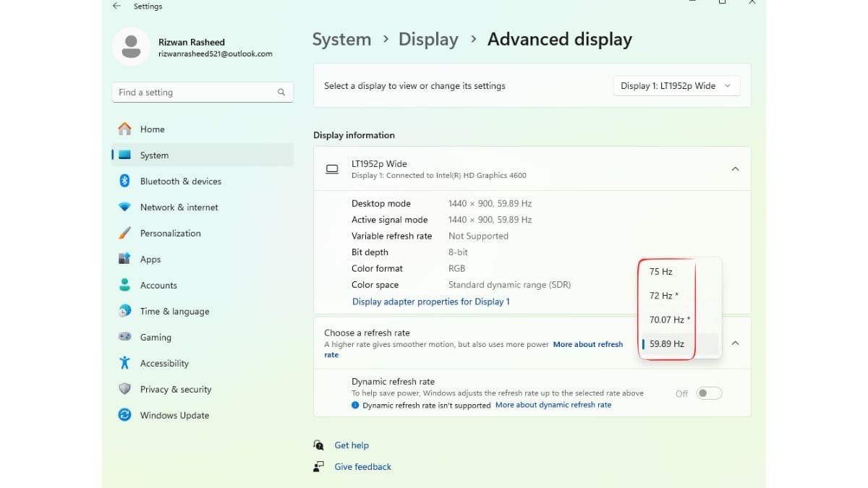The height and width of the screenshot is (488, 868).
Task: Click the Find a setting search box
Action: coord(202,92)
